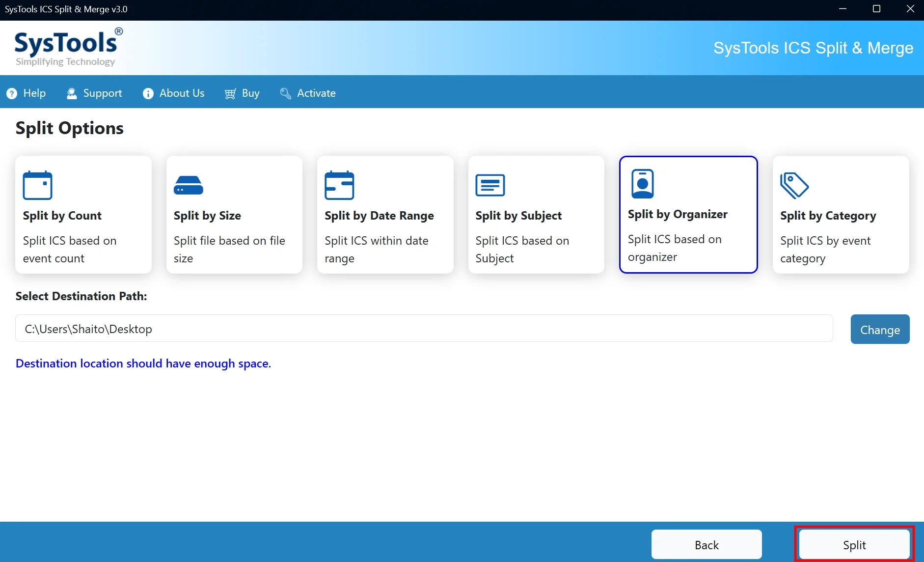This screenshot has height=562, width=924.
Task: Select the Split by Size heading
Action: point(207,216)
